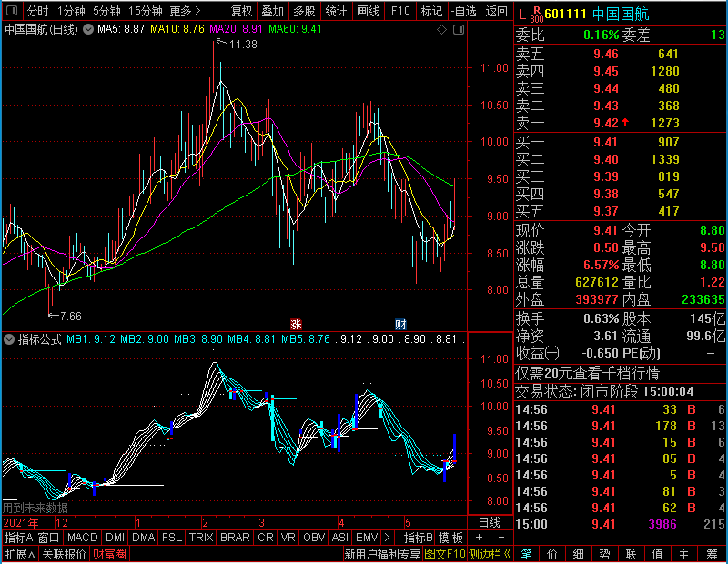Open the 模板 template tab
Screen dimensions: 728x564
pos(450,538)
